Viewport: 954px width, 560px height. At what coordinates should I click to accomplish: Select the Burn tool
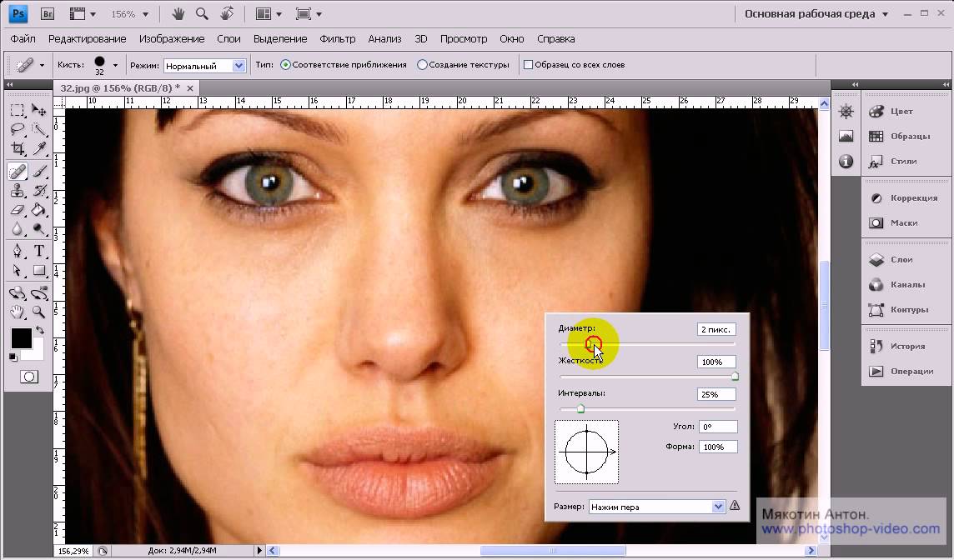39,229
